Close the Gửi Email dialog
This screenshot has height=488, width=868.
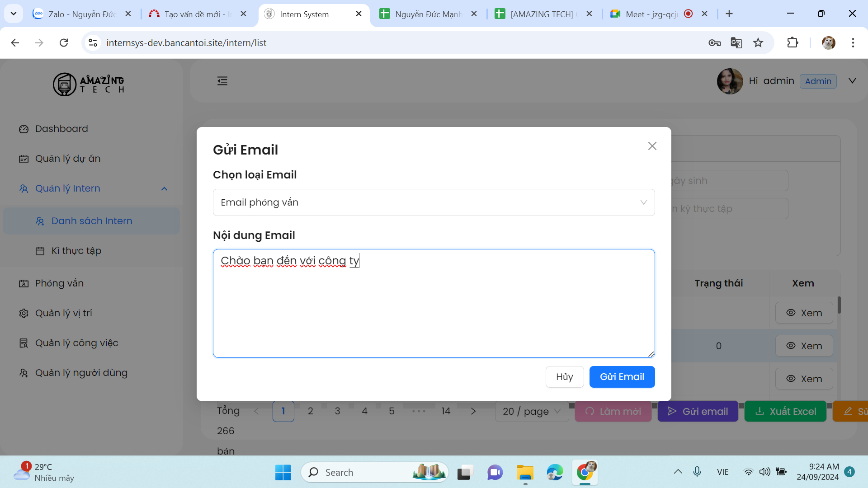pyautogui.click(x=652, y=146)
